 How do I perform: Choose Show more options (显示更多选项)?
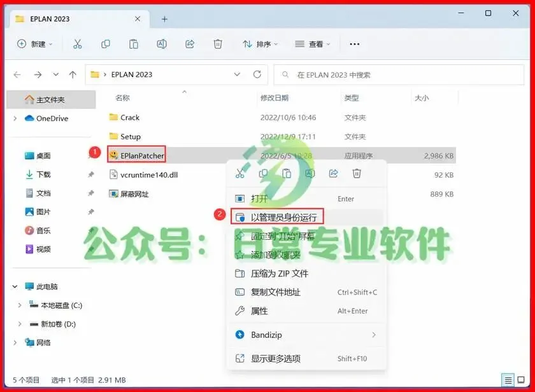[307, 359]
